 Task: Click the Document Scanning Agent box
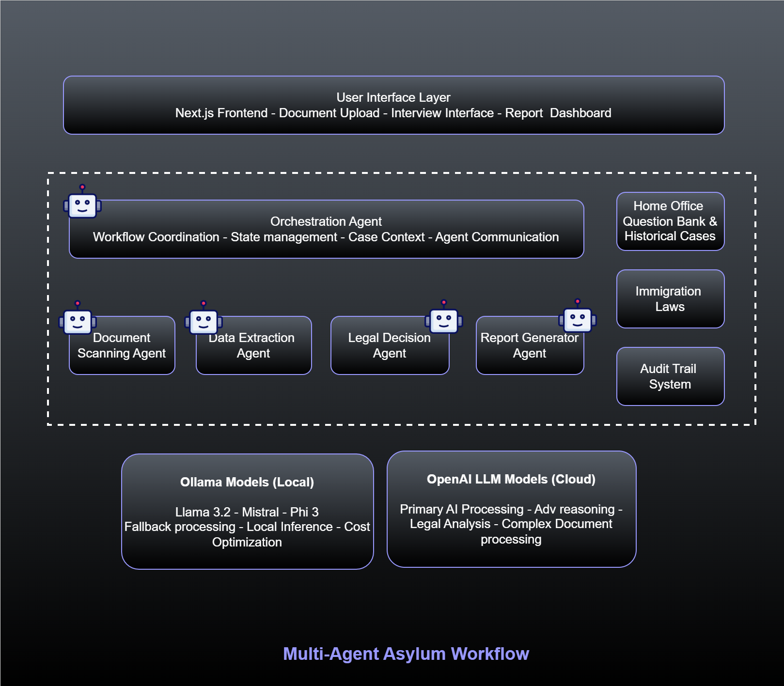click(x=121, y=345)
